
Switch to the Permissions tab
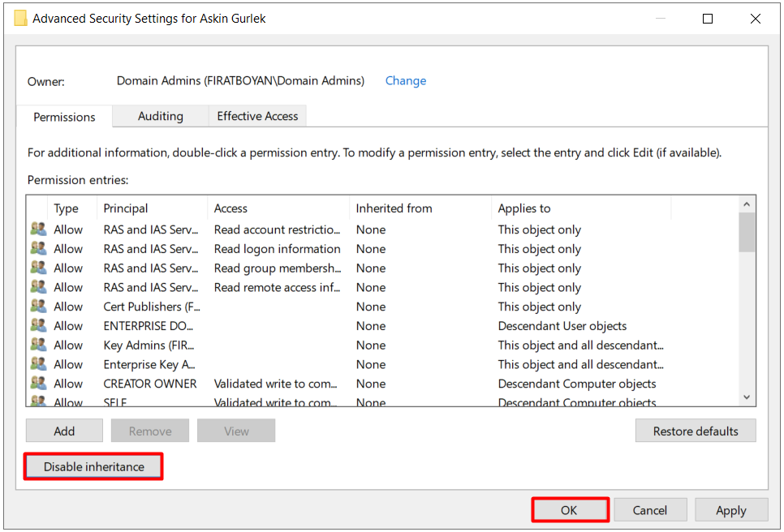(64, 117)
